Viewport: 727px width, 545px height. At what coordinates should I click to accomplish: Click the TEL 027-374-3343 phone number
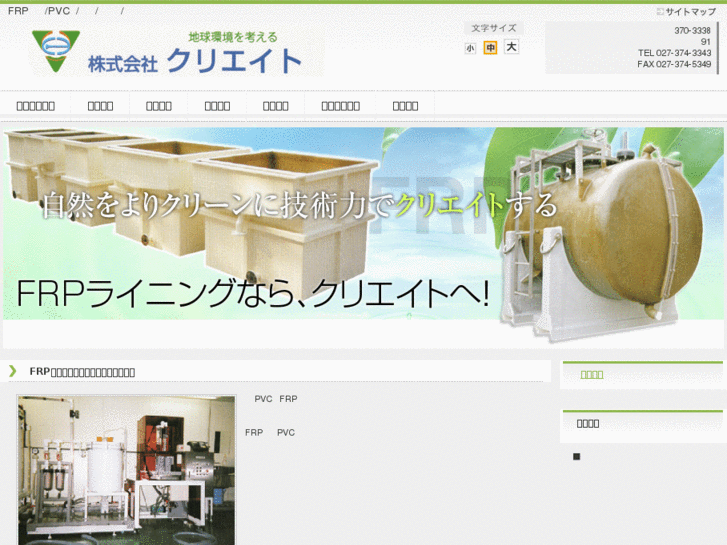coord(674,53)
